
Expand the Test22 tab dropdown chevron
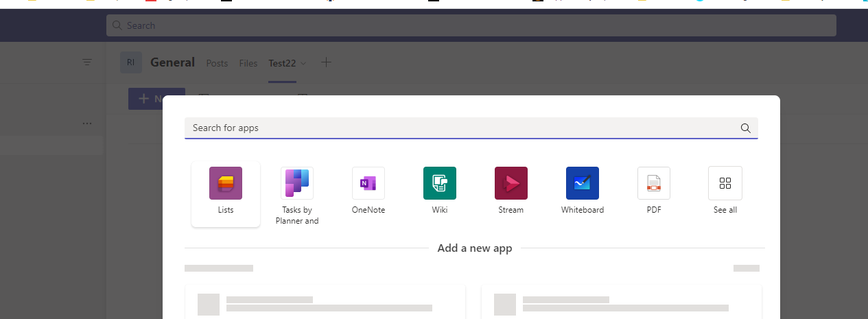click(x=303, y=63)
